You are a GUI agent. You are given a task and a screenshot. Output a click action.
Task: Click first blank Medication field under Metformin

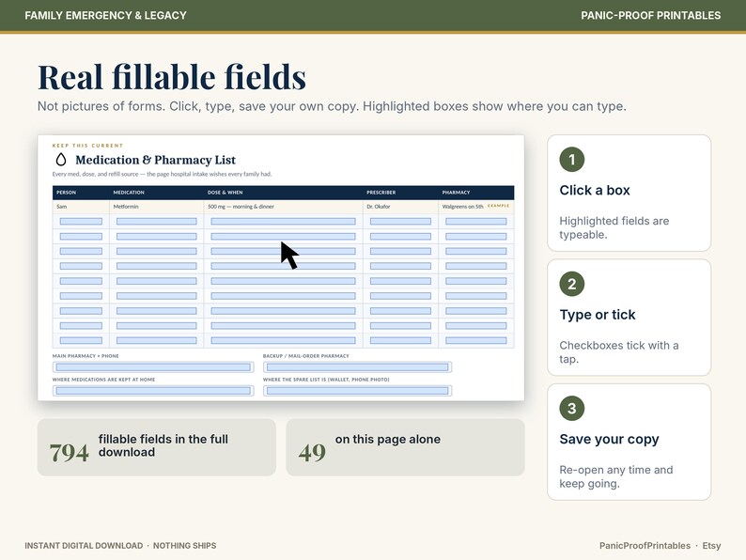coord(157,221)
